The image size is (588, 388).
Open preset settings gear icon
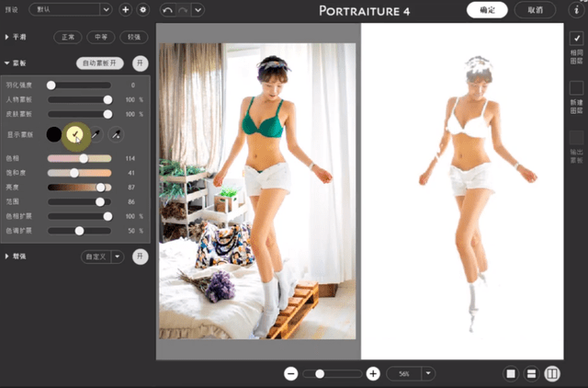[143, 10]
